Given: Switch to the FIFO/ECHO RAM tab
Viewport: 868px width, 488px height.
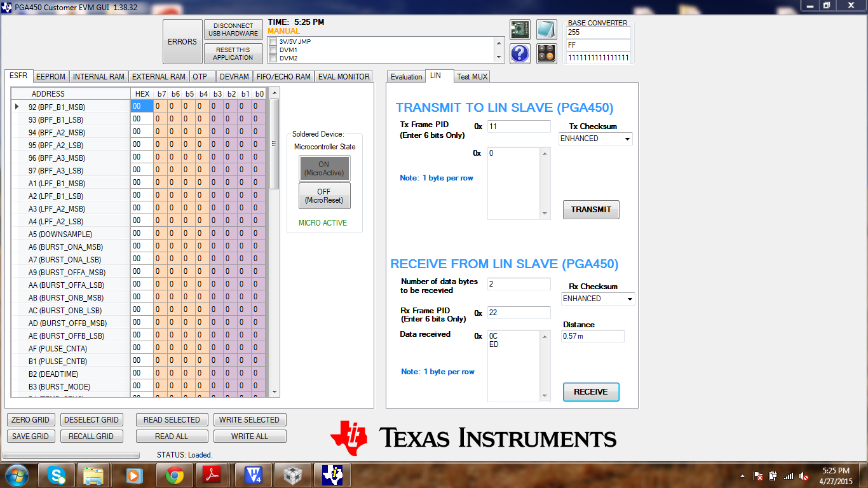Looking at the screenshot, I should coord(283,77).
